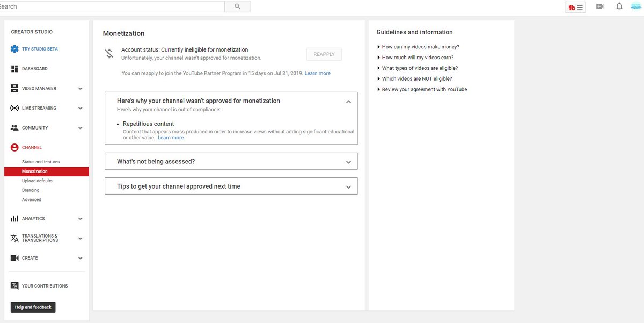
Task: Expand How much will my videos earn
Action: 416,58
